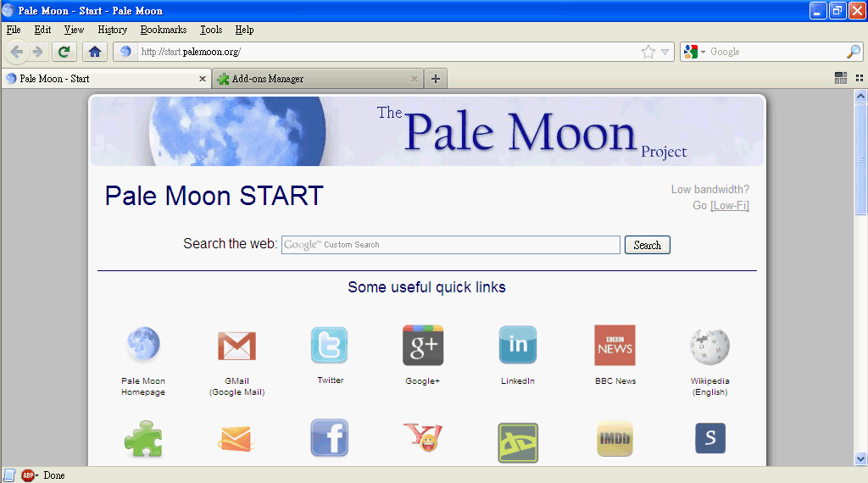Image resolution: width=868 pixels, height=483 pixels.
Task: Open the deviantART quick link icon
Action: click(x=518, y=442)
